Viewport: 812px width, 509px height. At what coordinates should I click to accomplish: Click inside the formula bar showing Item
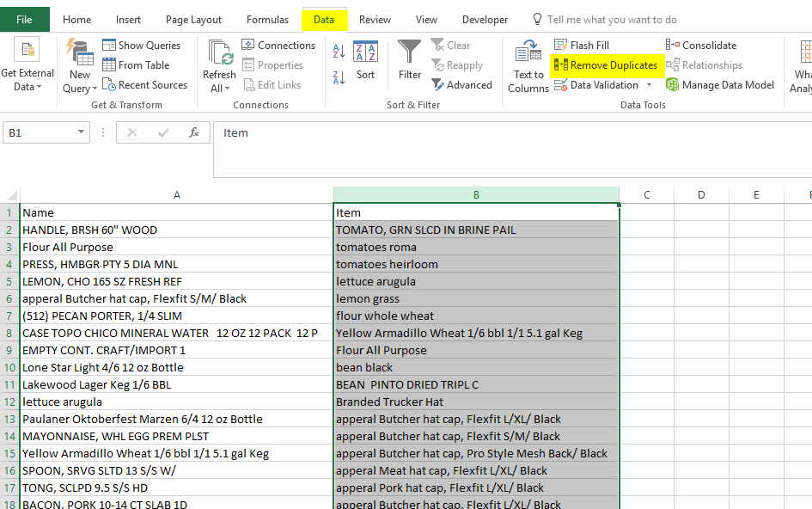click(x=513, y=150)
